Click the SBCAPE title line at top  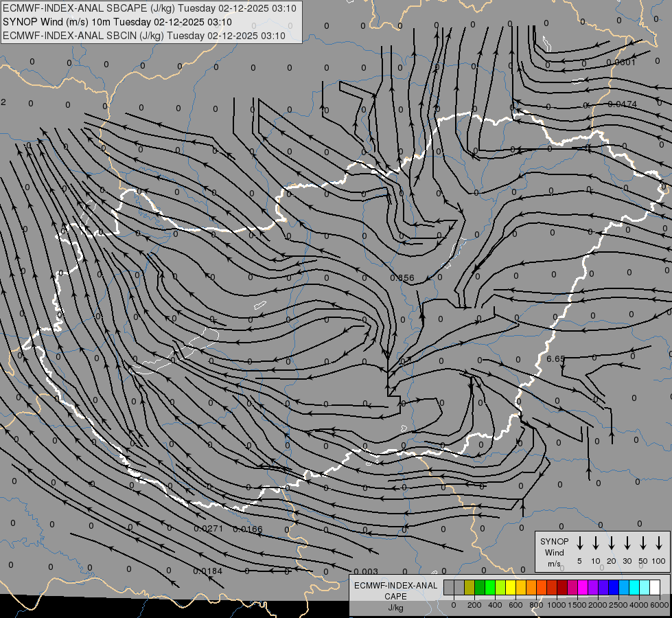pos(150,8)
